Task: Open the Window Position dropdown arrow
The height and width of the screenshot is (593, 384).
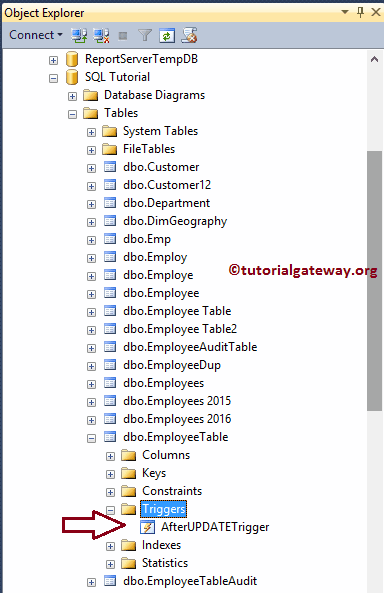Action: tap(345, 12)
